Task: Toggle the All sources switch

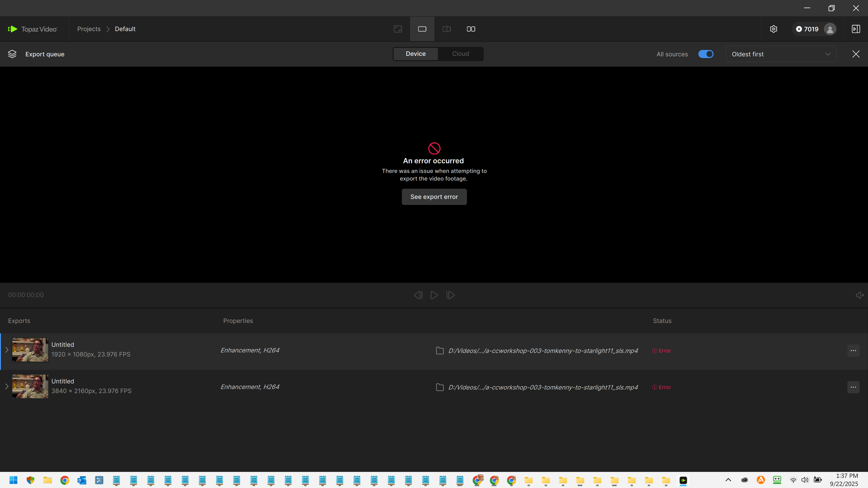Action: [705, 54]
